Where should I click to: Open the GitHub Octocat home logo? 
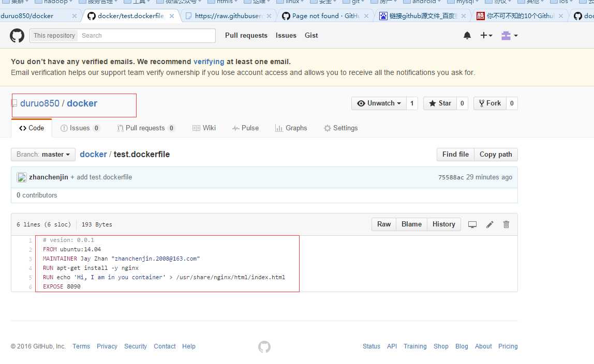tap(17, 36)
